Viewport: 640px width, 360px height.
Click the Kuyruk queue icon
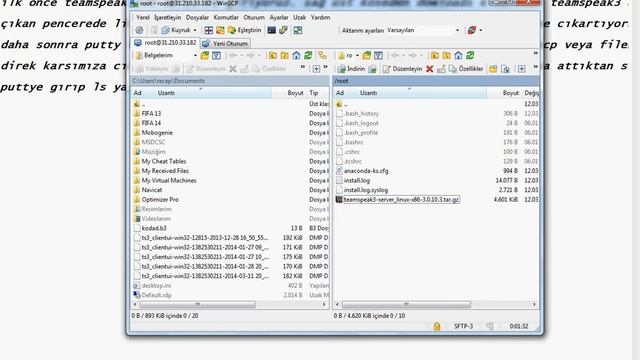pos(165,30)
